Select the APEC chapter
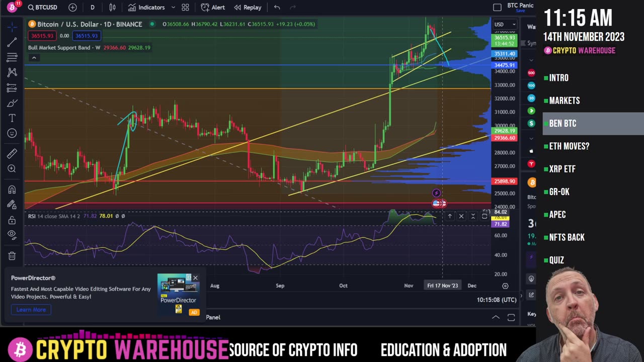Screen dimensions: 644x362 pos(557,215)
